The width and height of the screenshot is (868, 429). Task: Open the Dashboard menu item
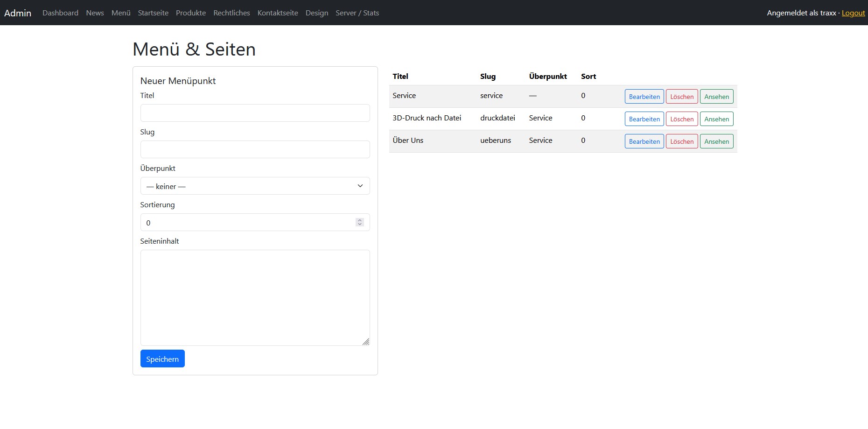tap(60, 13)
